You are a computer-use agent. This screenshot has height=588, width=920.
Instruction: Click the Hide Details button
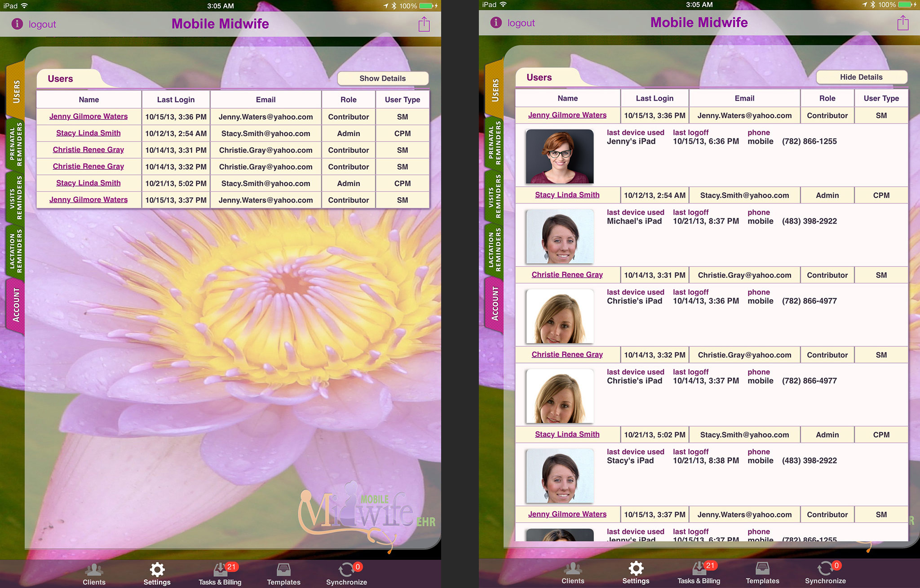point(862,77)
